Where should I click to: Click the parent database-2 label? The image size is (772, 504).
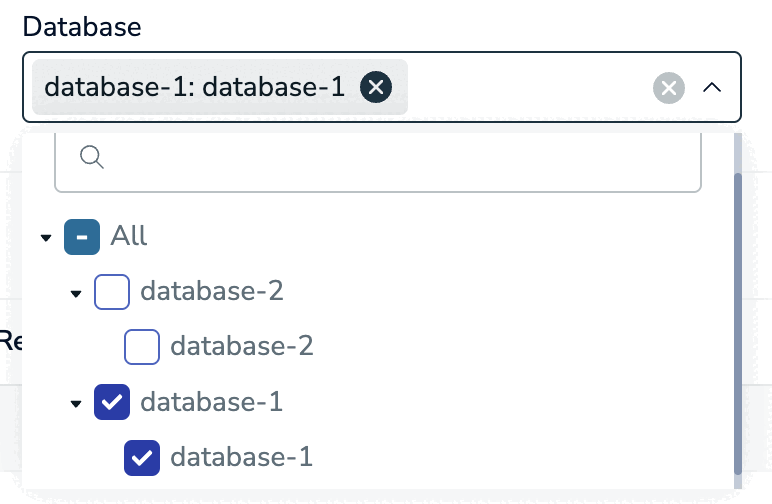212,292
